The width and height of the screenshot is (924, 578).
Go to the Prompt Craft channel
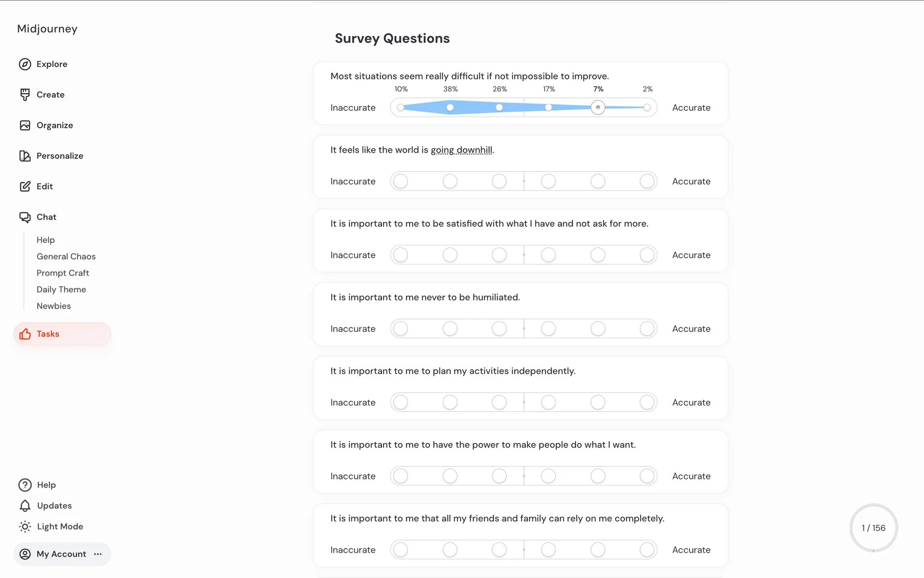point(63,273)
